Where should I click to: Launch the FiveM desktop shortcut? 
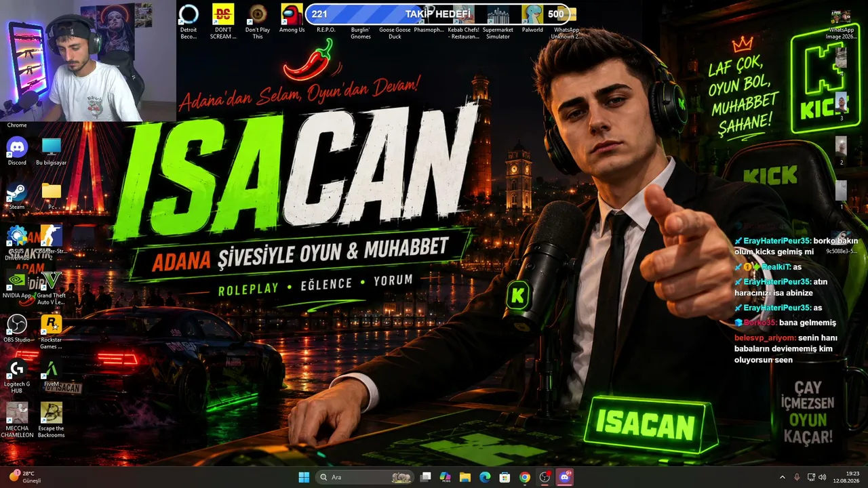pyautogui.click(x=51, y=373)
